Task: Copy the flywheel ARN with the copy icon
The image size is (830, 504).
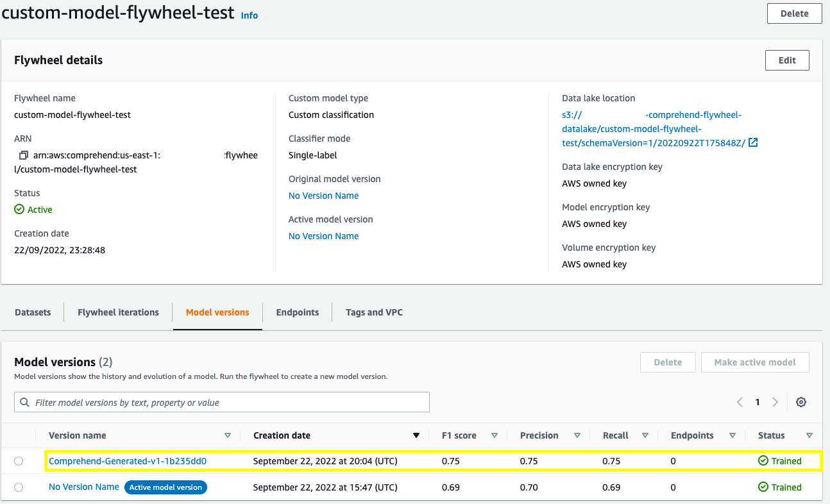Action: pos(24,155)
